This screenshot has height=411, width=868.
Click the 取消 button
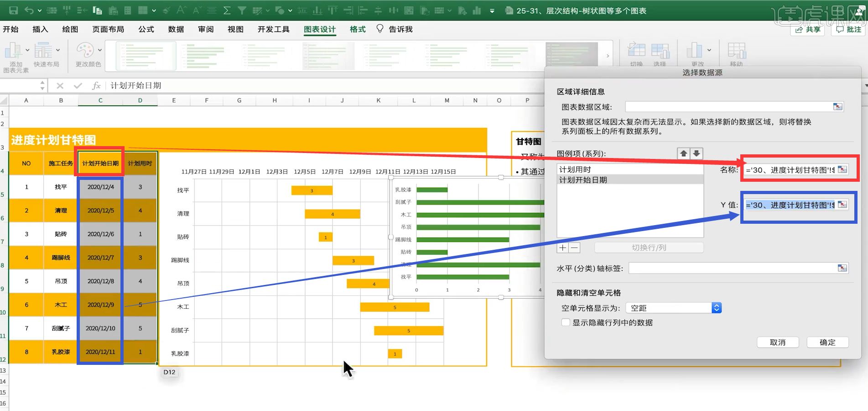[778, 342]
